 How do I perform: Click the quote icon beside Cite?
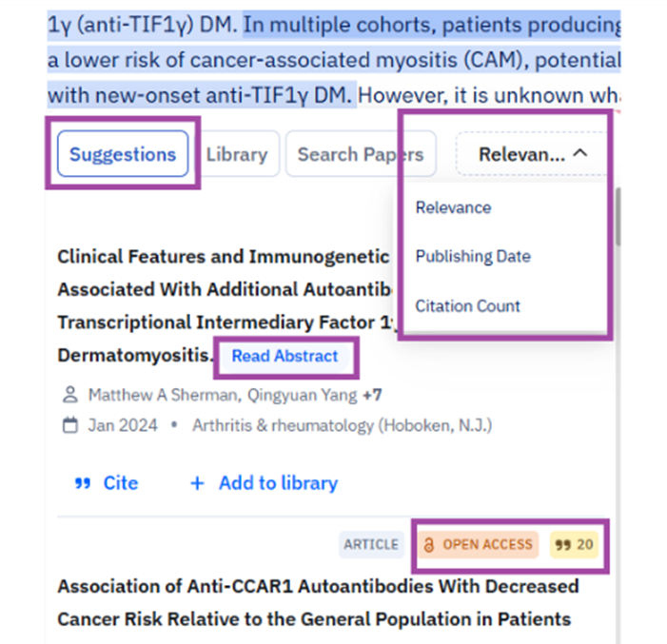click(x=82, y=483)
